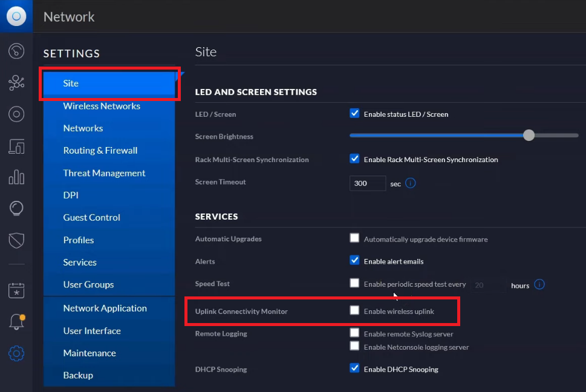Screen dimensions: 586x392
Task: Enable wireless uplink checkbox
Action: (354, 310)
